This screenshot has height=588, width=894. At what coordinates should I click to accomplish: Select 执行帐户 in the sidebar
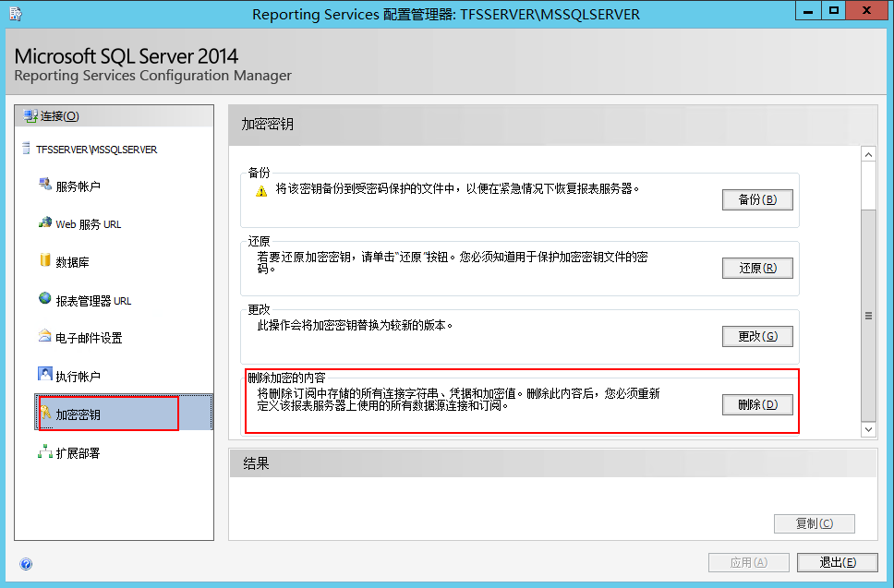tap(79, 376)
